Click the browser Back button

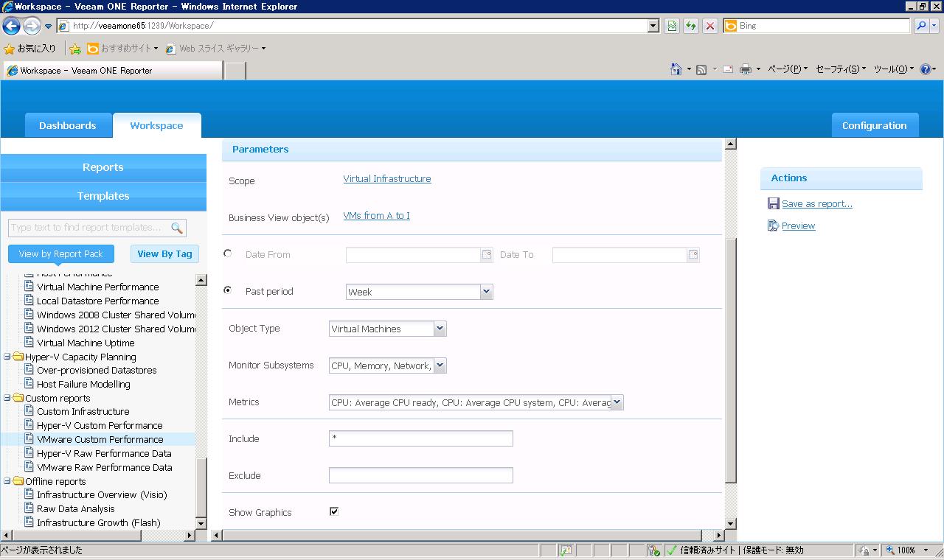(x=11, y=27)
